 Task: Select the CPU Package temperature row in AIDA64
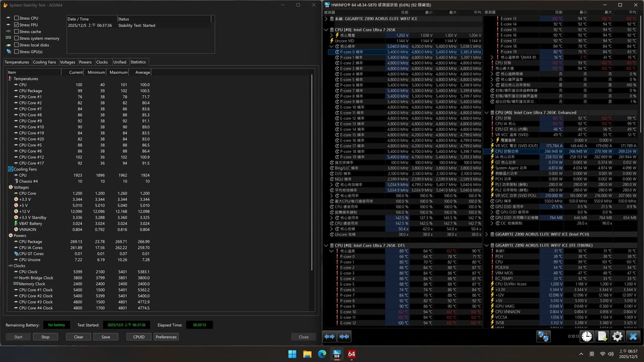79,91
